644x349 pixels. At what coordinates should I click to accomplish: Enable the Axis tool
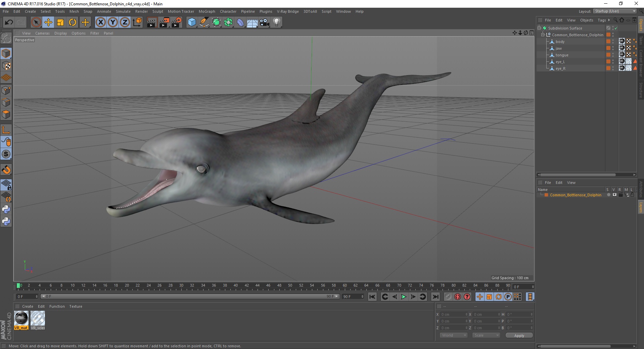[6, 130]
